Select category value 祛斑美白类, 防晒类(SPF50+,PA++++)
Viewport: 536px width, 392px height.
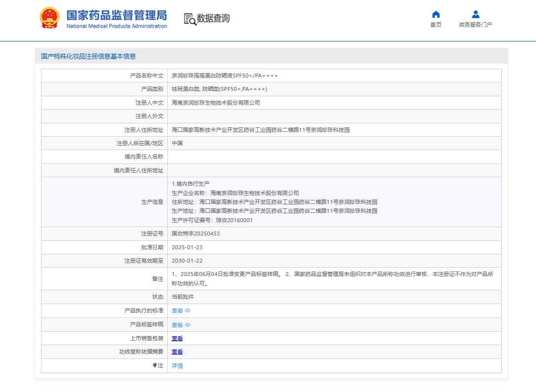coord(220,89)
